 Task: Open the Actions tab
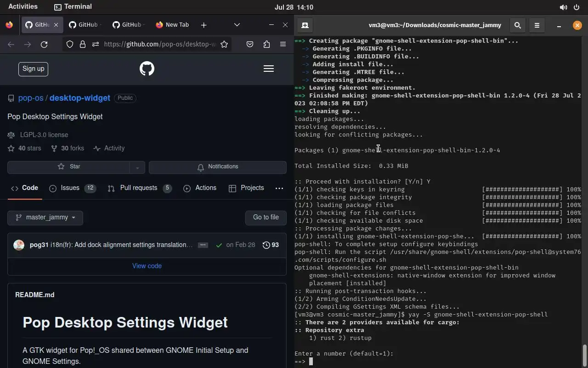[200, 188]
